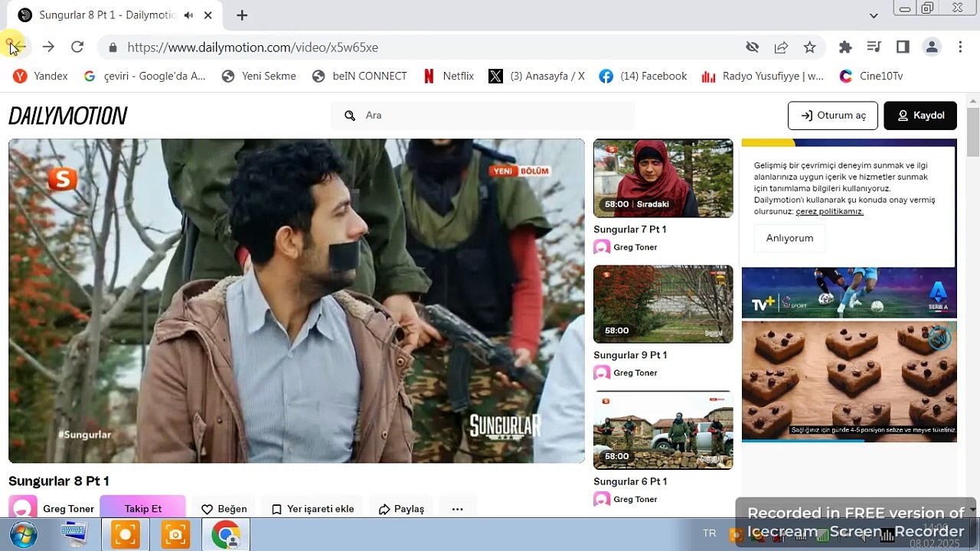Unmute the cookie video ad sound

coord(940,337)
